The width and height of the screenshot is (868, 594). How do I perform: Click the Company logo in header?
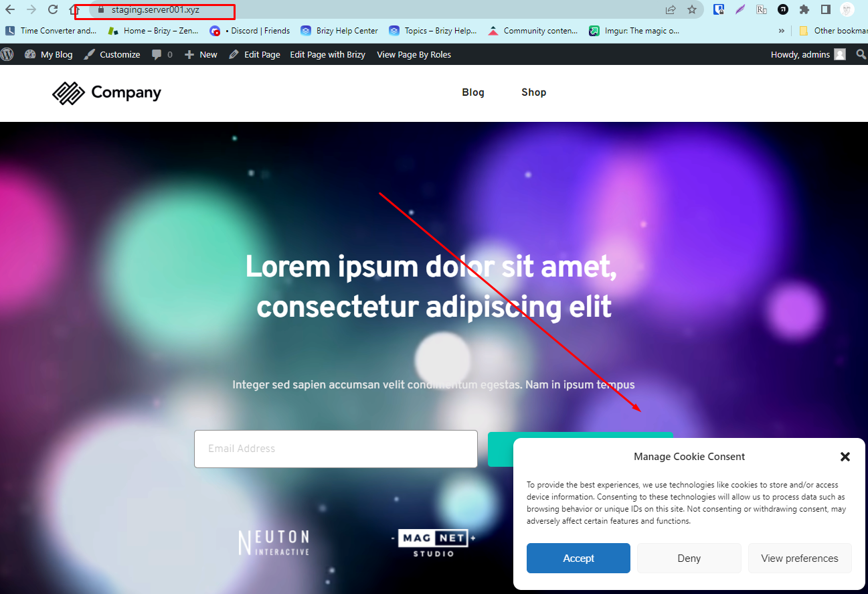[x=107, y=93]
